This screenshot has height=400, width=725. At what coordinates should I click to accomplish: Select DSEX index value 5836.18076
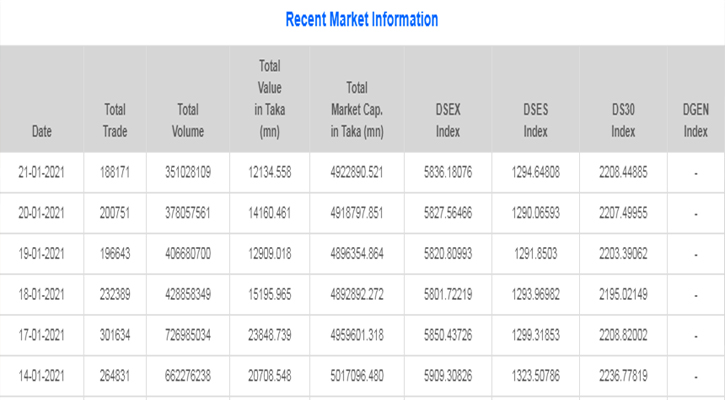[x=448, y=173]
